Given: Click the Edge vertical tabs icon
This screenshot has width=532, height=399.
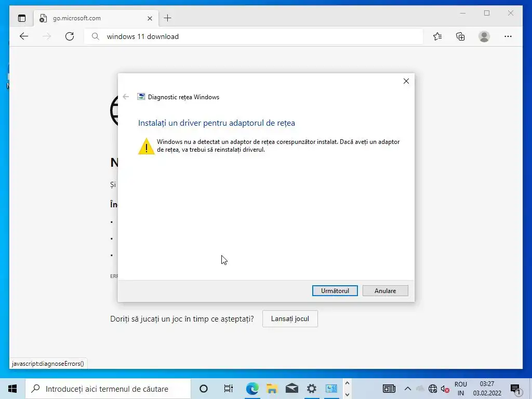Looking at the screenshot, I should click(22, 18).
